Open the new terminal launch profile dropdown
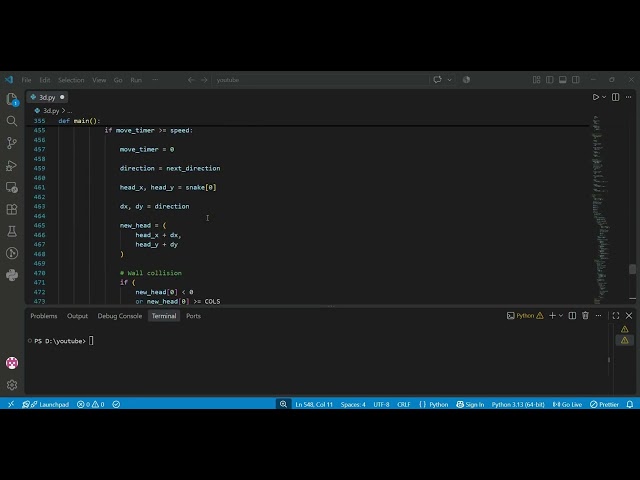The height and width of the screenshot is (480, 640). [561, 316]
